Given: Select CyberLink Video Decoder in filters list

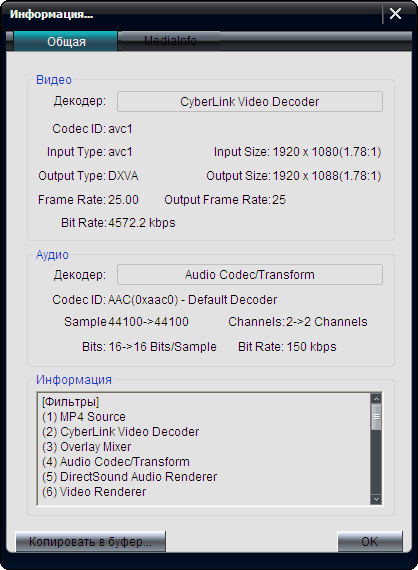Looking at the screenshot, I should [x=121, y=431].
